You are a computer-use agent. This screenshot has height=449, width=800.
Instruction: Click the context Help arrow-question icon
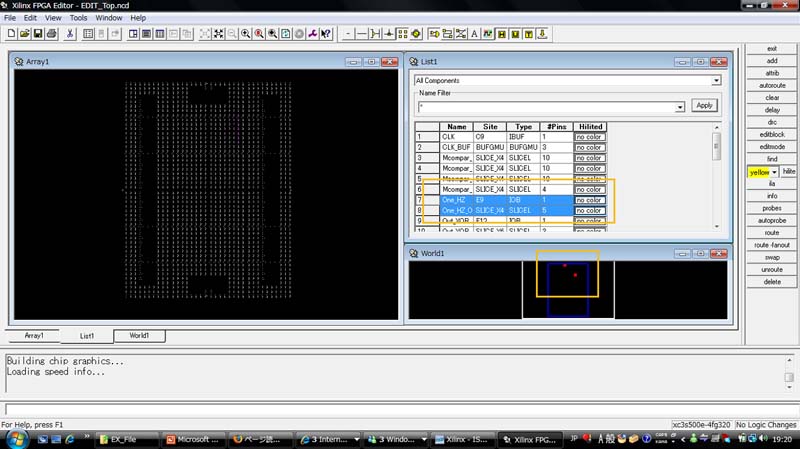point(326,34)
